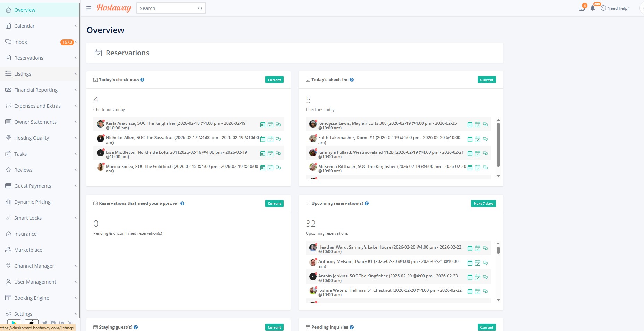The image size is (644, 331).
Task: Open chat icon for Kendyssa Lewis's row
Action: (485, 124)
